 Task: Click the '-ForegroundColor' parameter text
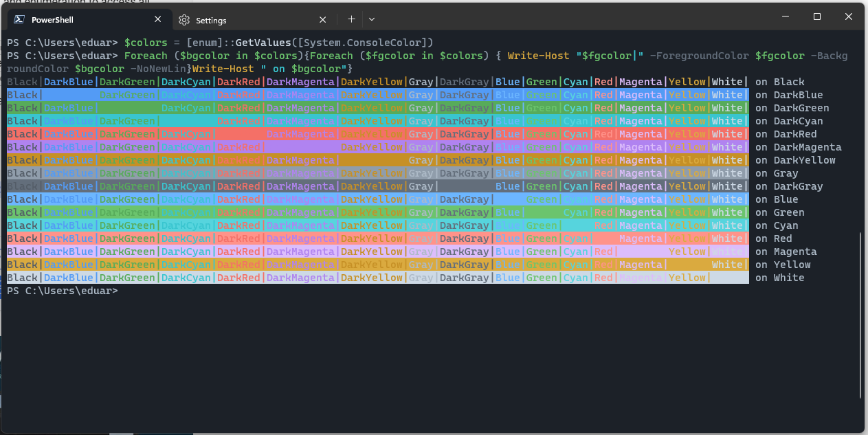coord(699,56)
